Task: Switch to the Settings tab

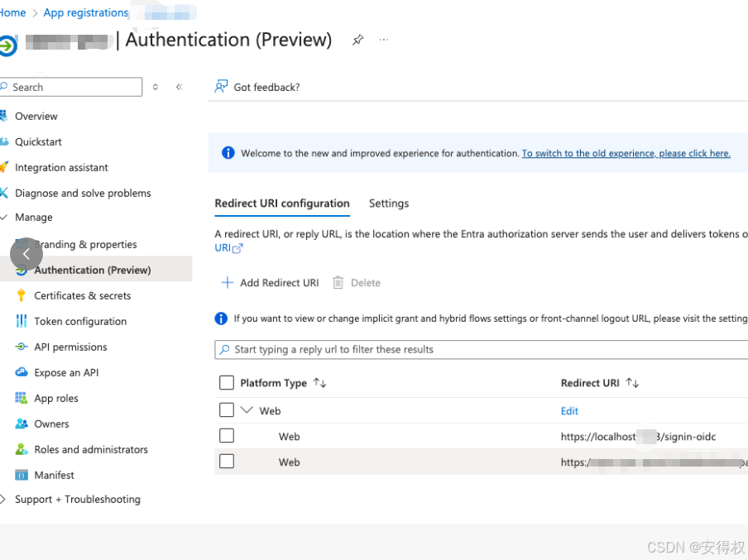Action: pos(389,203)
